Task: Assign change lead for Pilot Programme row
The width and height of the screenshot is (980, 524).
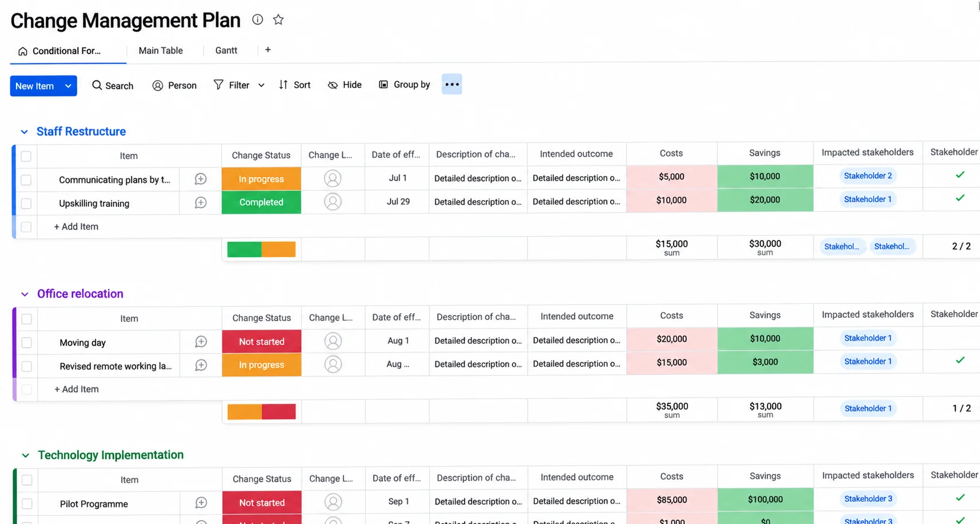Action: 333,502
